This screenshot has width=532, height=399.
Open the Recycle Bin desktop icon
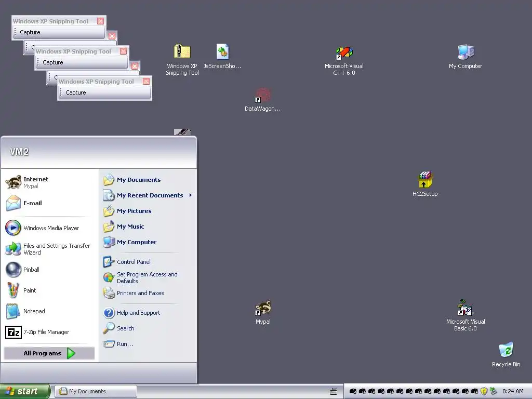coord(506,354)
